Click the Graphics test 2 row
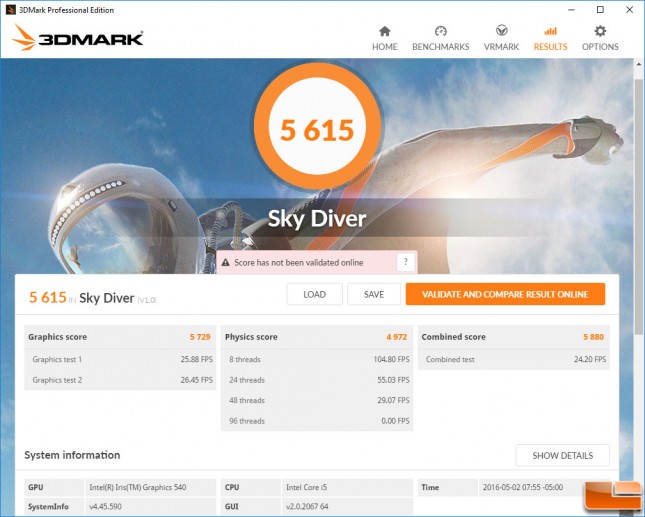This screenshot has height=517, width=645. 120,380
